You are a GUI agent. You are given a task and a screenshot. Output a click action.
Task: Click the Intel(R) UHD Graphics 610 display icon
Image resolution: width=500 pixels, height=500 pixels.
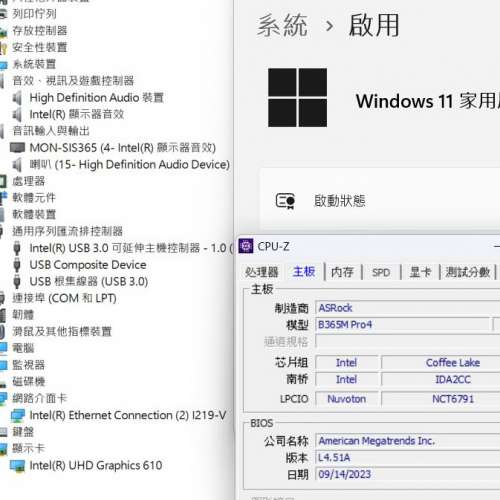[x=17, y=466]
